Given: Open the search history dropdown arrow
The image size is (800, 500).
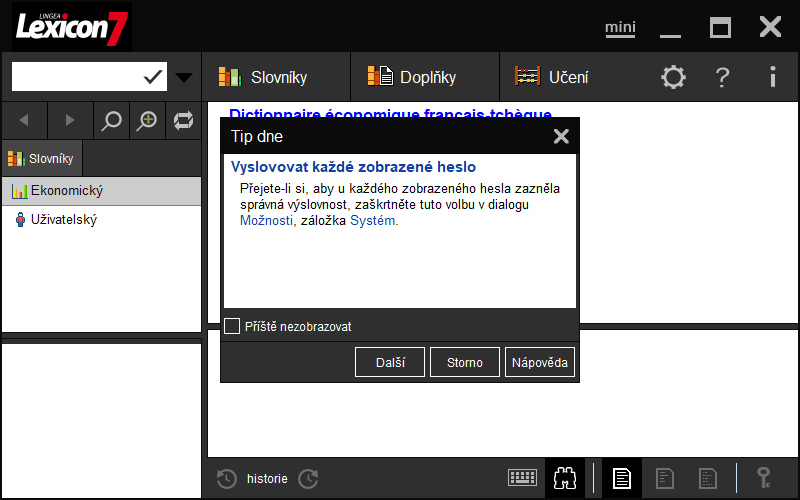Looking at the screenshot, I should pyautogui.click(x=184, y=78).
